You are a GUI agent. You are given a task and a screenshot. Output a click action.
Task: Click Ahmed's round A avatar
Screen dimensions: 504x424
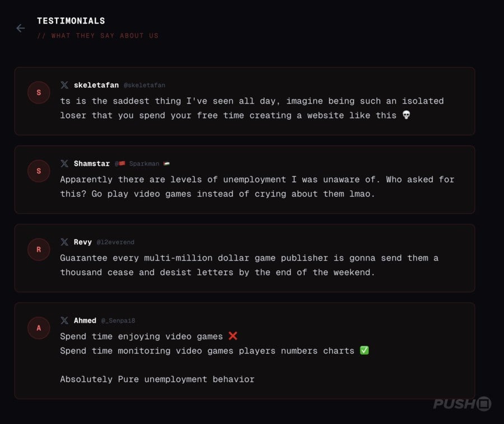(39, 328)
